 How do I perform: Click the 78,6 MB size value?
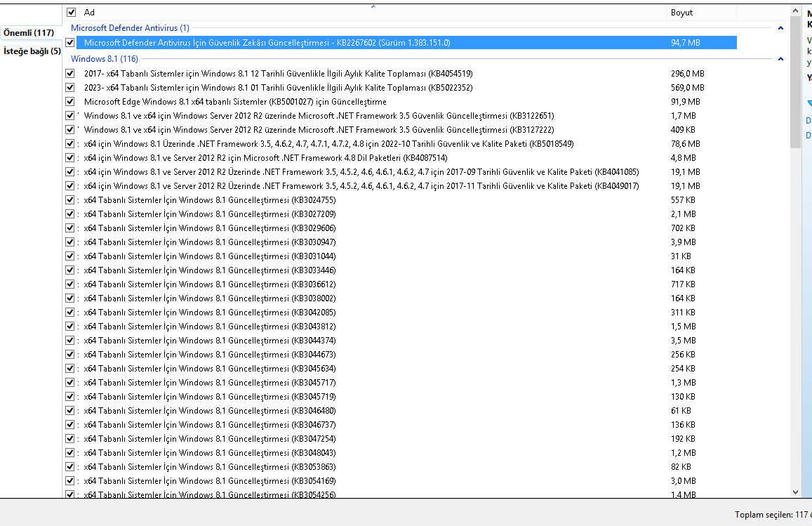click(x=686, y=143)
